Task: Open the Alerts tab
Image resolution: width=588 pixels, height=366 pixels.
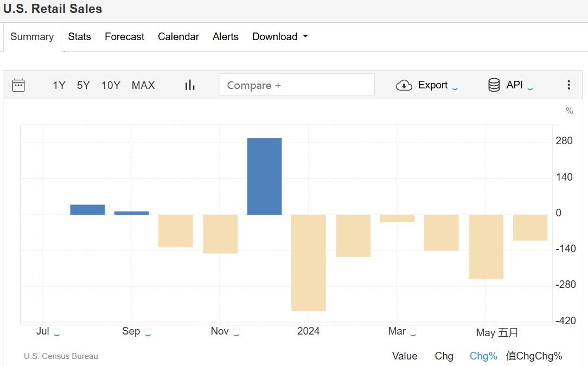Action: click(226, 37)
